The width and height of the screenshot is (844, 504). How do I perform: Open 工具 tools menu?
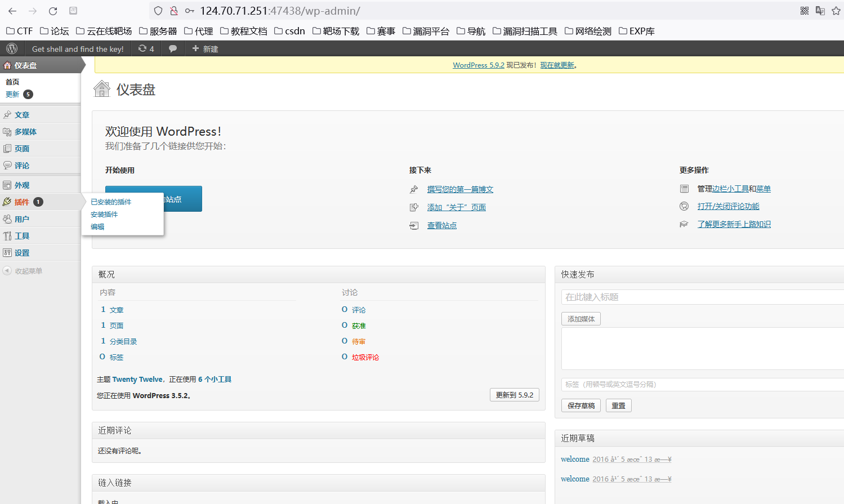pyautogui.click(x=40, y=235)
